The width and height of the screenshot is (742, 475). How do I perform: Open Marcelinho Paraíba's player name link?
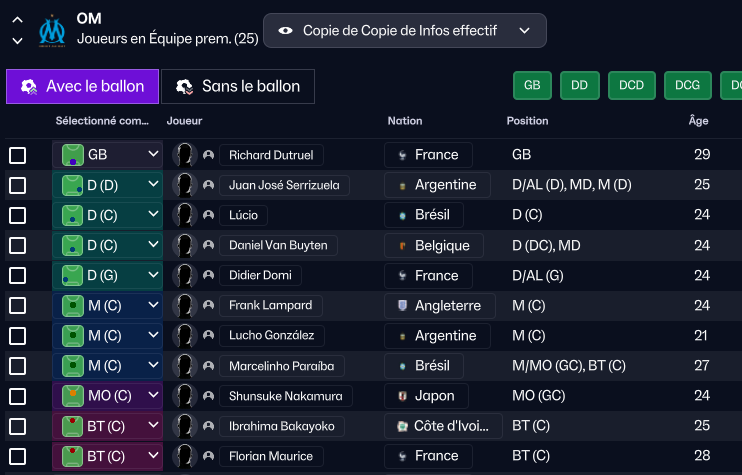pyautogui.click(x=282, y=366)
